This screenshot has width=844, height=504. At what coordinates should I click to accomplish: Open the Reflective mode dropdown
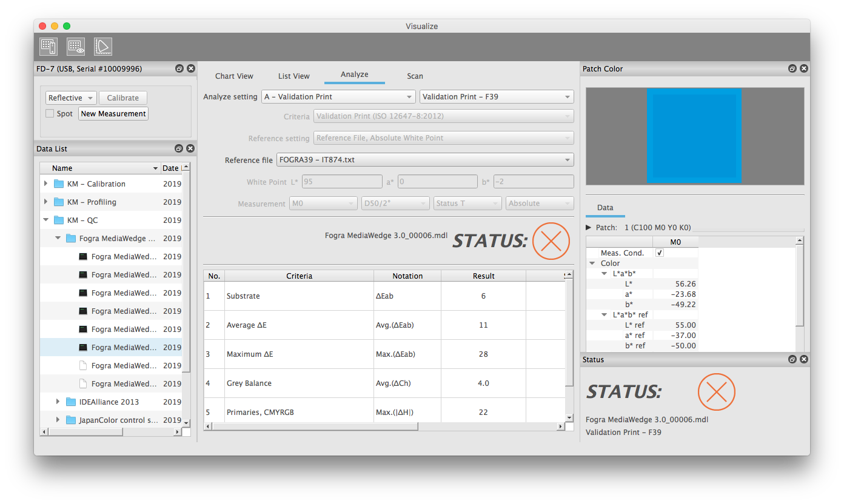71,98
